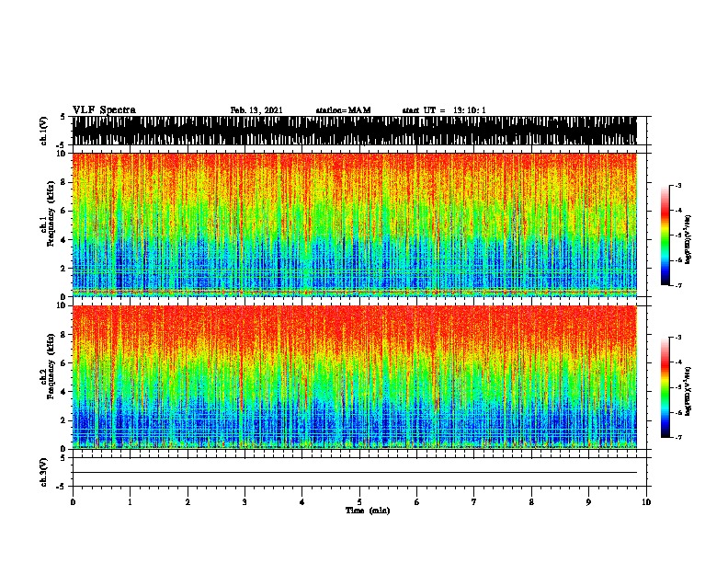Click the ch.1 spectrogram color scale bar

(x=665, y=236)
